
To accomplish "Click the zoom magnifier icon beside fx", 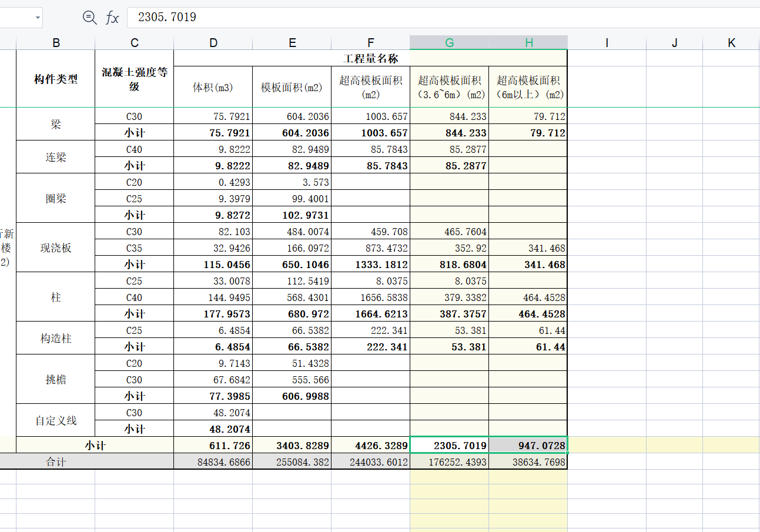I will coord(89,18).
